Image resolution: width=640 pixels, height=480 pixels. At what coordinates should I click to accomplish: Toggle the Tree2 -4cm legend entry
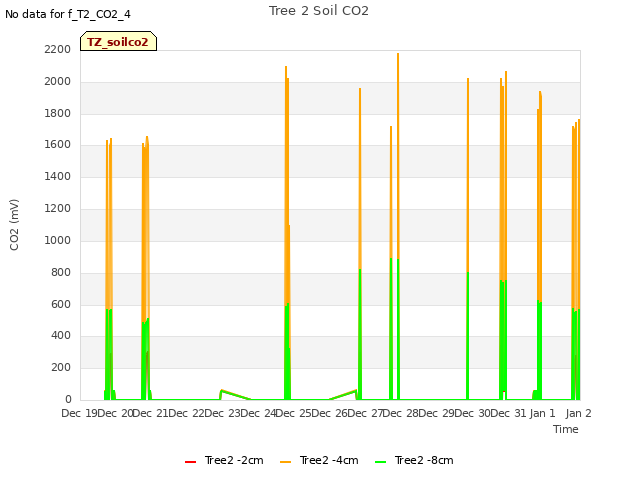coord(319,460)
